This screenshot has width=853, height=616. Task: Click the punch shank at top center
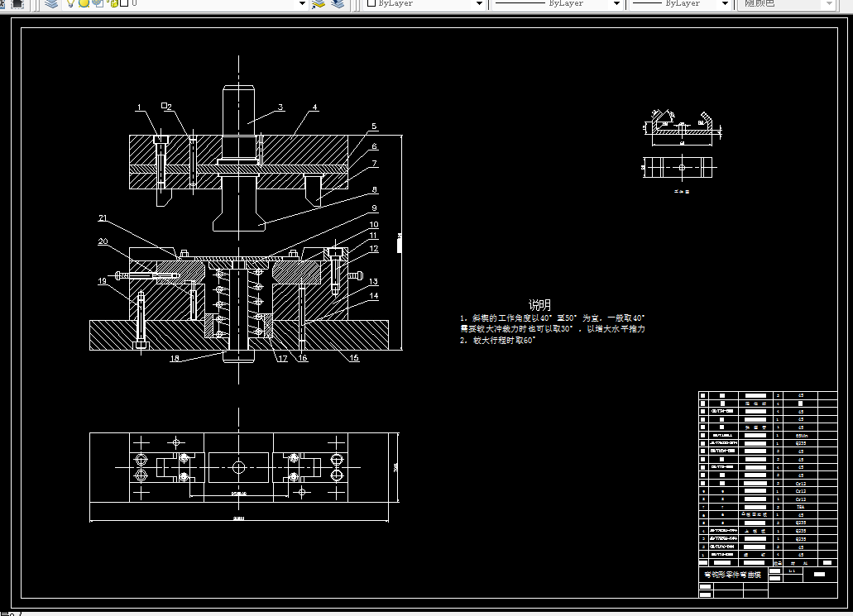coord(239,112)
